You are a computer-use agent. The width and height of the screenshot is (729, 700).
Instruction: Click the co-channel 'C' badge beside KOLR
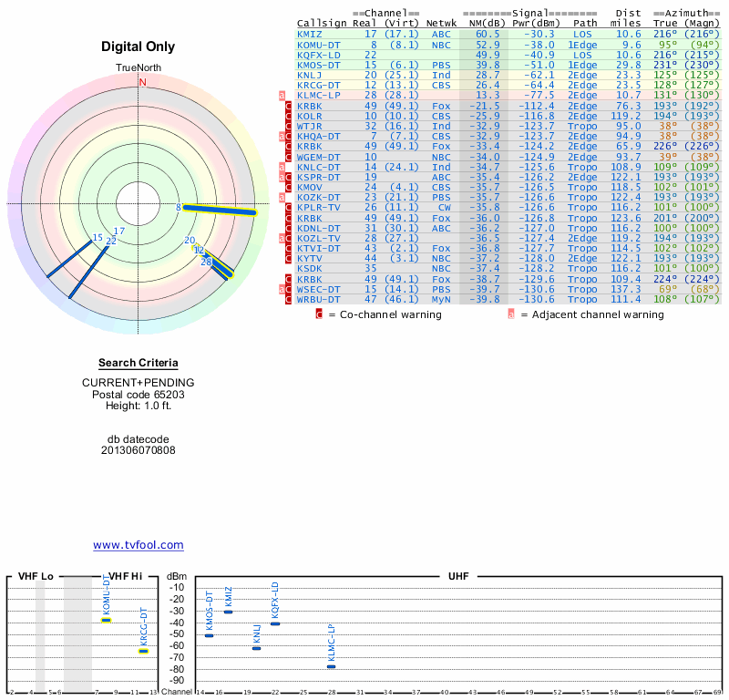click(288, 116)
